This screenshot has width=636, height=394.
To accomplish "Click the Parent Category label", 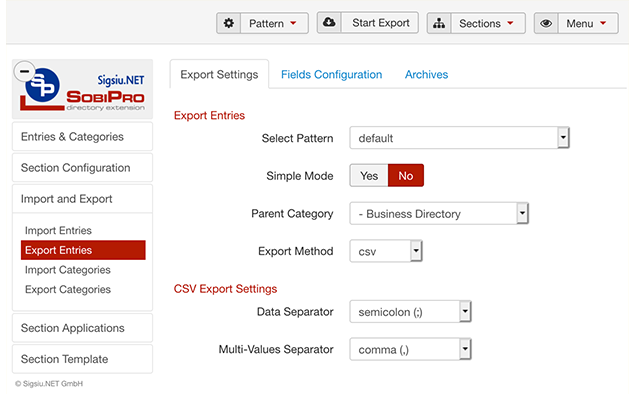I will click(292, 213).
